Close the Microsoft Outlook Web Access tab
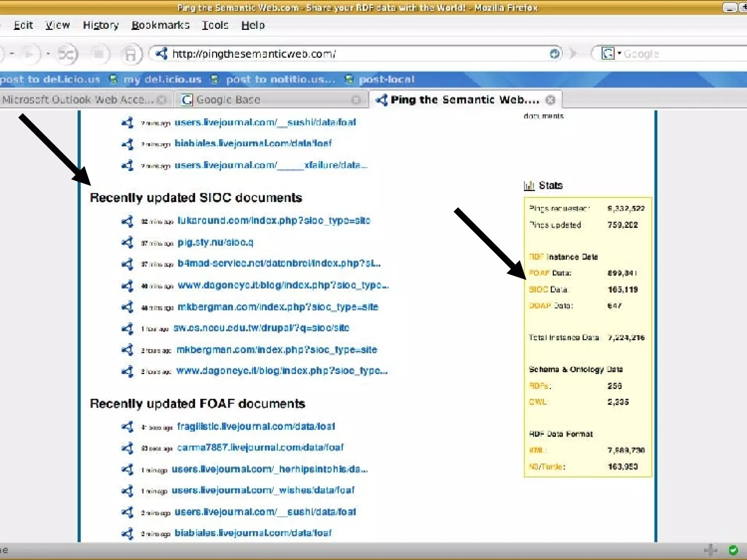747x560 pixels. pos(162,100)
